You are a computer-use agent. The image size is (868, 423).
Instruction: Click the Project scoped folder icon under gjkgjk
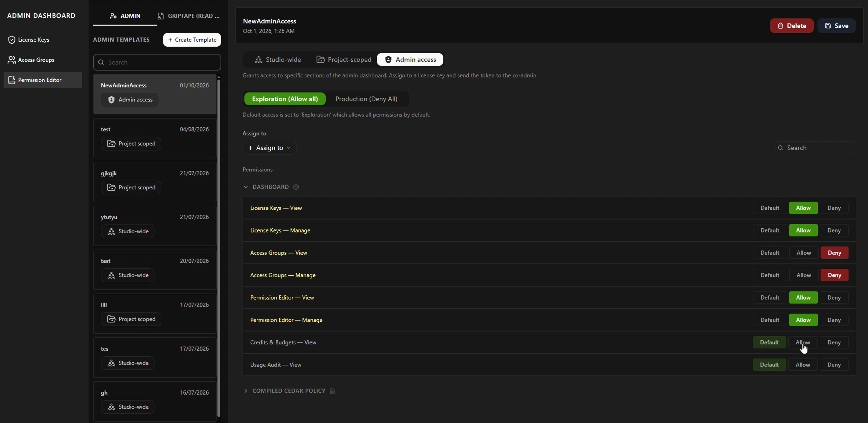tap(111, 187)
